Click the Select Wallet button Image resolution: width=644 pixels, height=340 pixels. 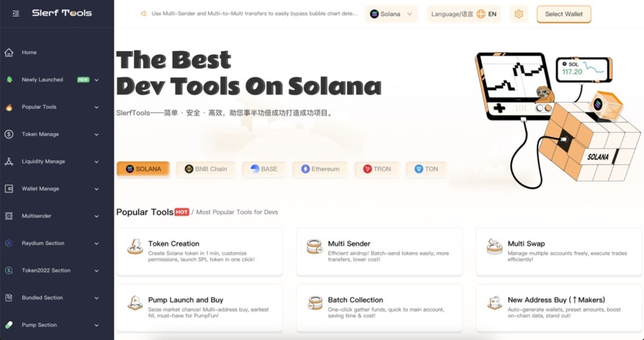(x=563, y=14)
